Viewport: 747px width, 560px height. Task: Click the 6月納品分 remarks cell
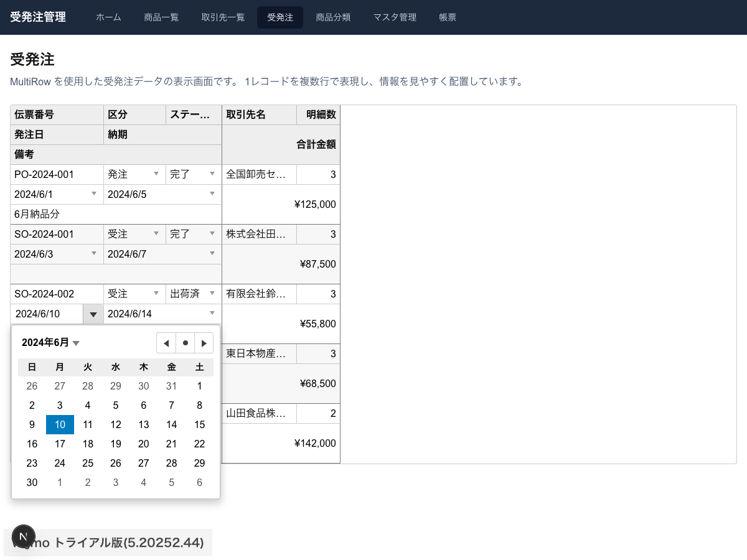coord(116,214)
